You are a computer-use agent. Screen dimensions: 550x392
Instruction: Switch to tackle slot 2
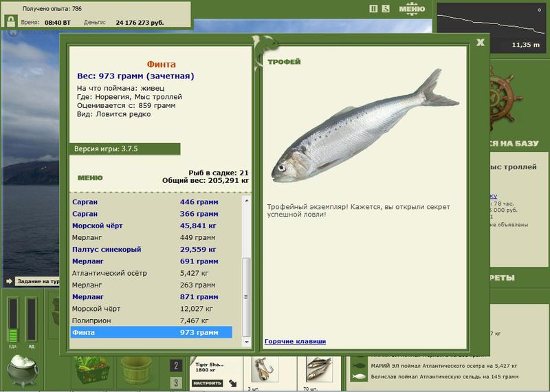click(x=176, y=366)
